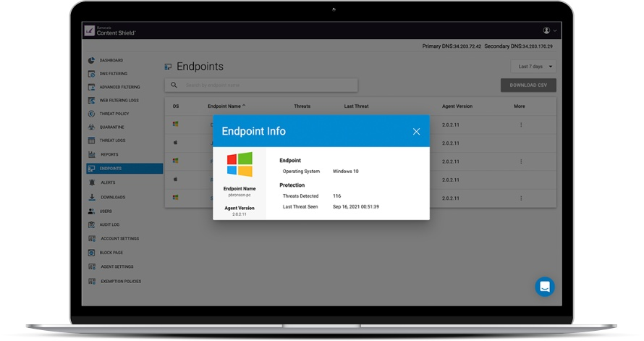
Task: Click the Sep 16, 2021 00:51:39 timestamp
Action: point(356,207)
